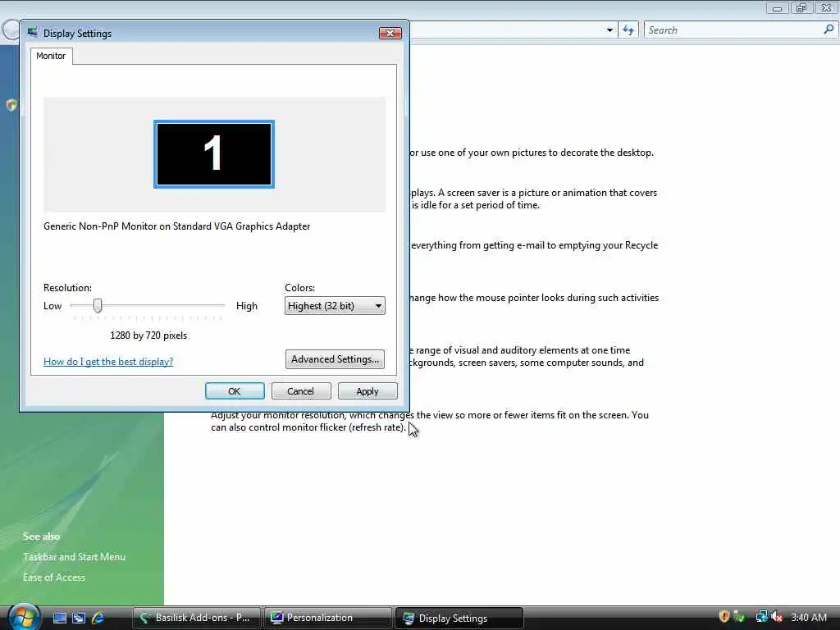Restore down the Personalization window

pos(801,8)
